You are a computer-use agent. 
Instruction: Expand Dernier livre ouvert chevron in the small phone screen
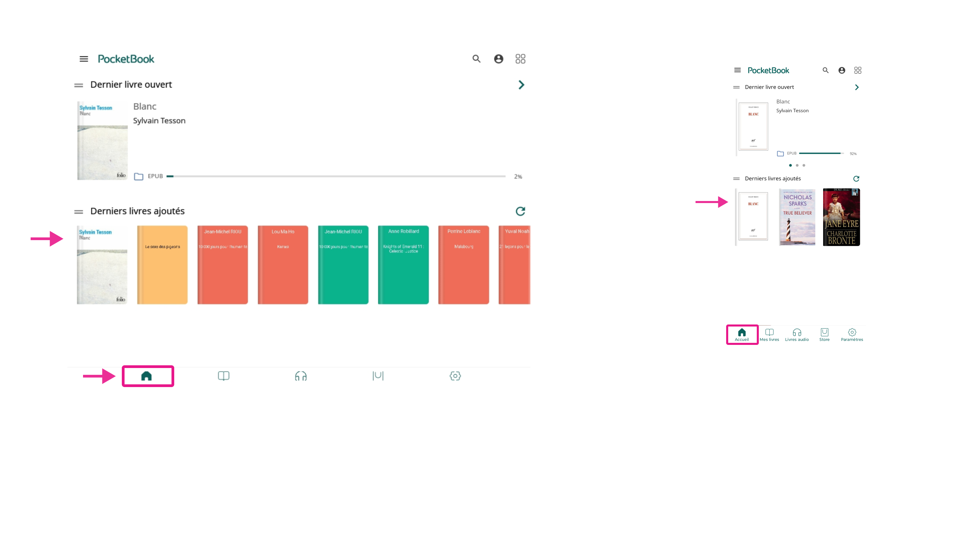857,87
